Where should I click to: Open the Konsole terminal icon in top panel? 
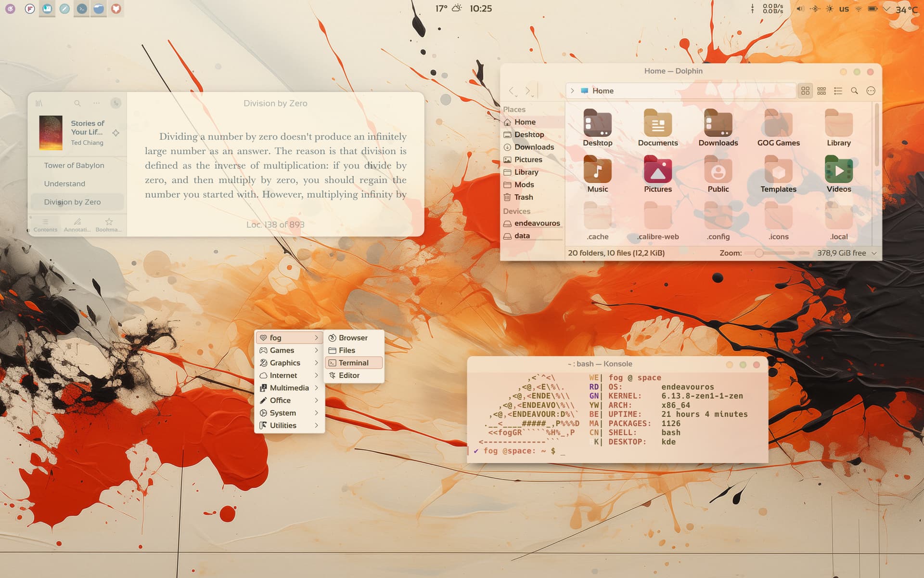pos(82,9)
